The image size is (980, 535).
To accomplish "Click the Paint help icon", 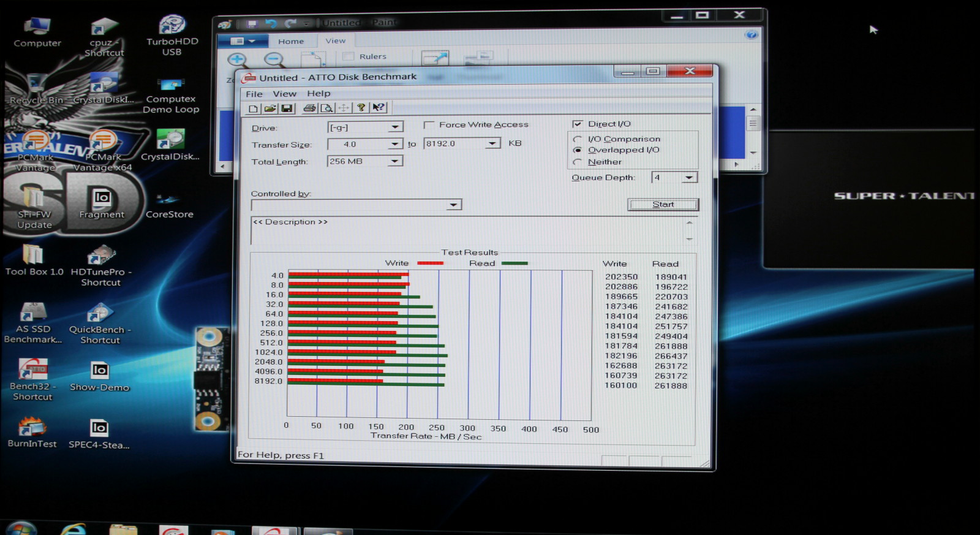I will [x=752, y=34].
